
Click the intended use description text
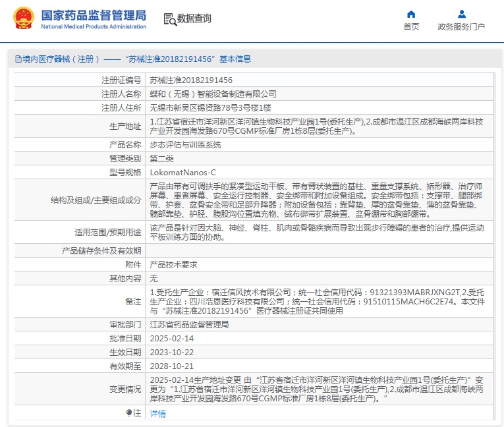coord(317,232)
